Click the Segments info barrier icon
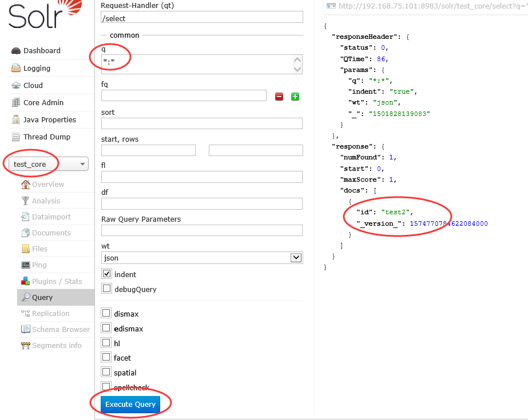 [26, 345]
